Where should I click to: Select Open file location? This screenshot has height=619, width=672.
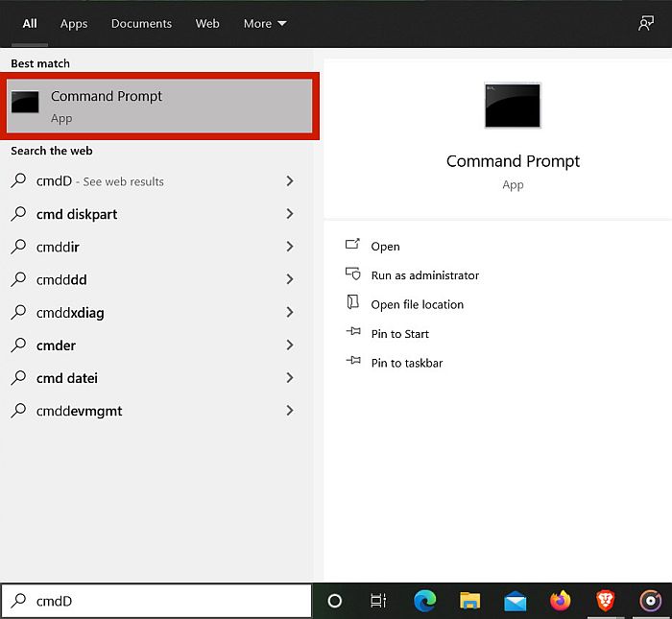coord(418,304)
